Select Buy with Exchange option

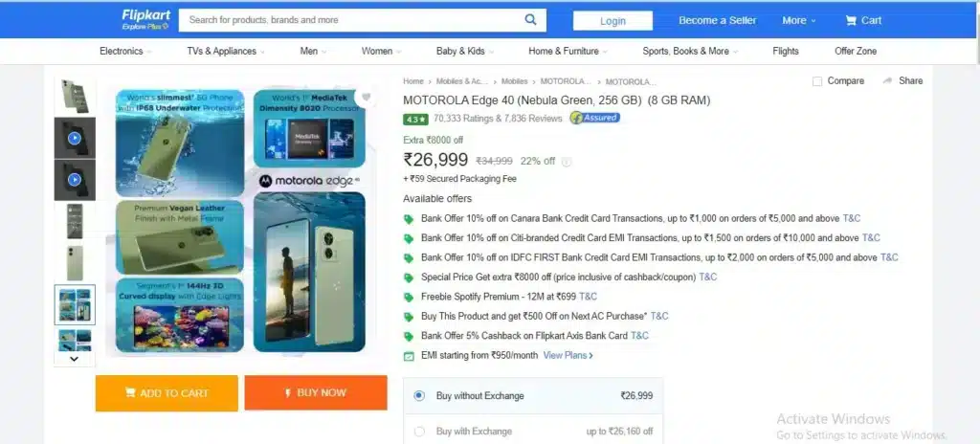tap(419, 432)
